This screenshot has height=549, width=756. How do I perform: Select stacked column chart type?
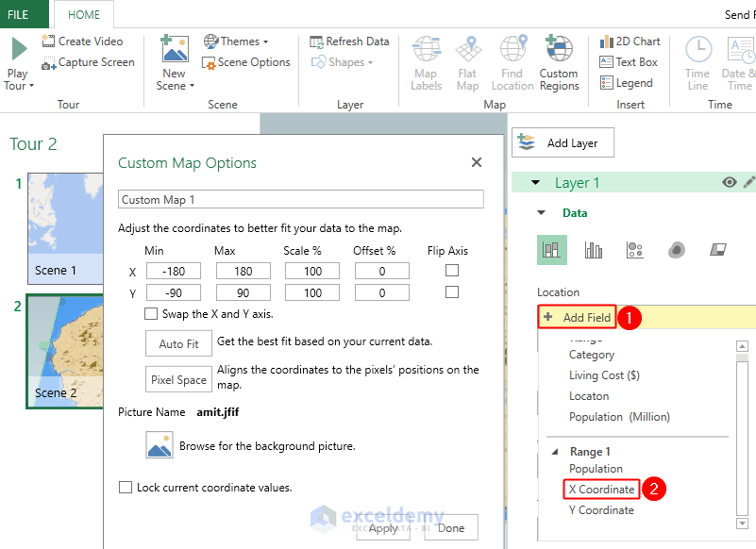551,250
